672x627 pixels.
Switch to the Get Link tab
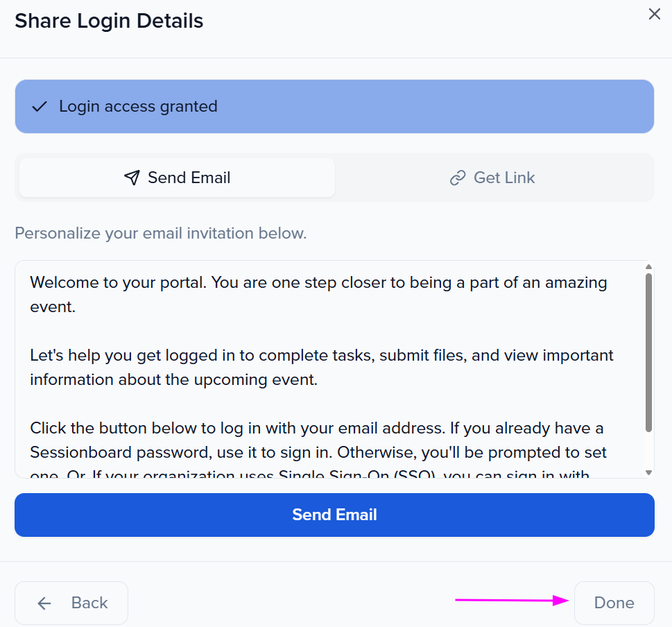point(492,178)
